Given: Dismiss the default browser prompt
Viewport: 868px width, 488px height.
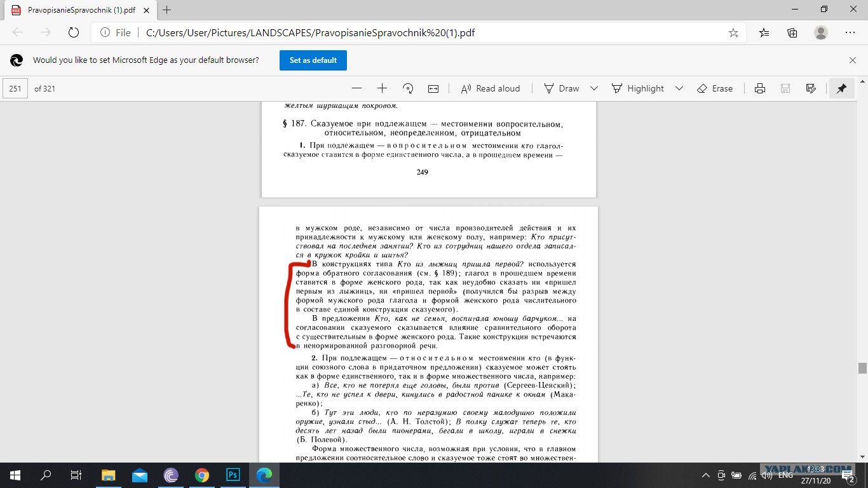Looking at the screenshot, I should coord(853,60).
